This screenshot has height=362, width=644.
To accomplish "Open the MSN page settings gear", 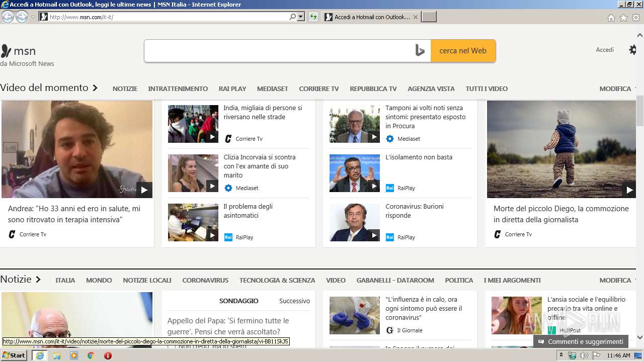I will [633, 50].
